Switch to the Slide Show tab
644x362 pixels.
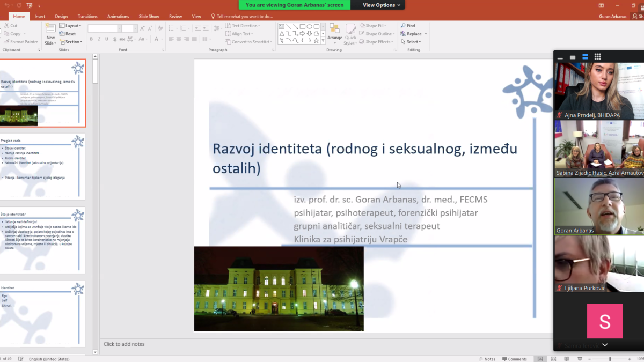pos(150,17)
